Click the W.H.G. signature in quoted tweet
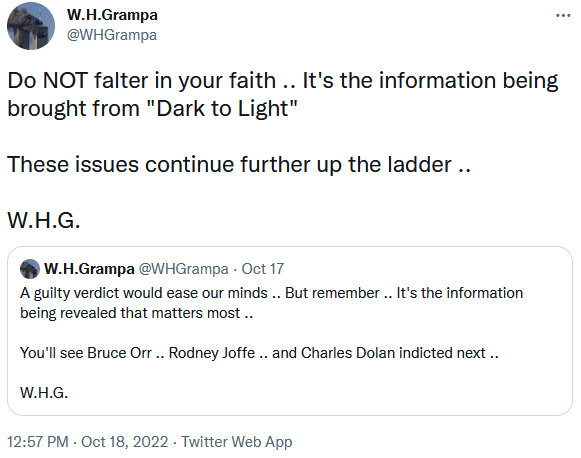581x458 pixels. click(44, 392)
